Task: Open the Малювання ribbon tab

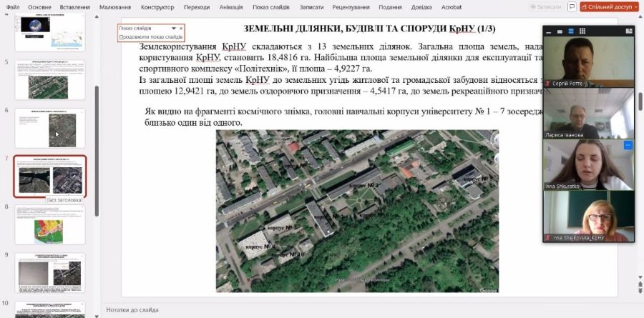Action: (x=115, y=7)
